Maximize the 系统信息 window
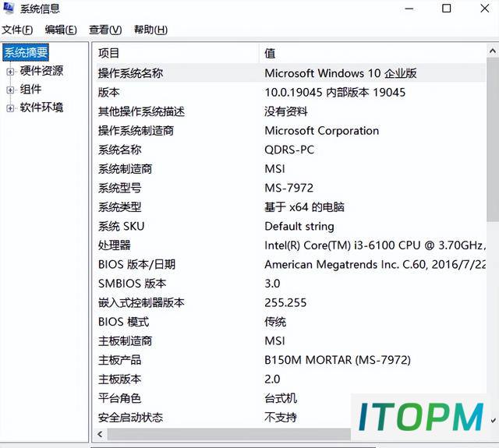This screenshot has width=499, height=448. tap(447, 9)
